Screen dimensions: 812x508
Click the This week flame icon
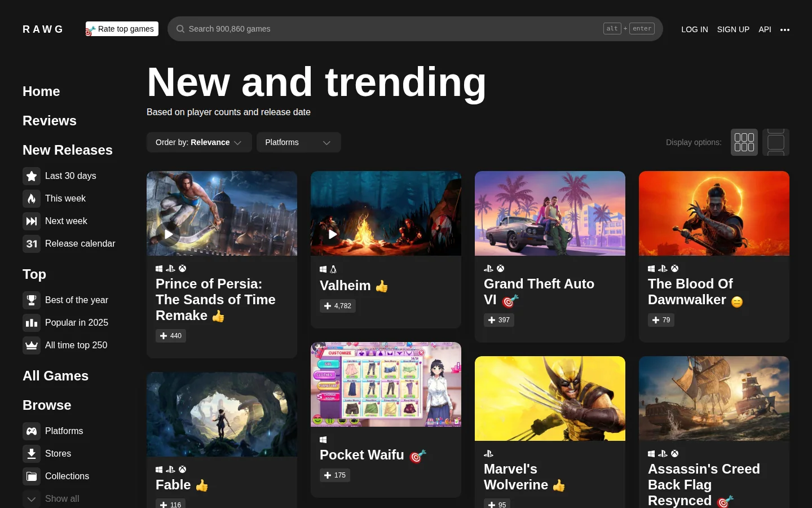pyautogui.click(x=32, y=199)
